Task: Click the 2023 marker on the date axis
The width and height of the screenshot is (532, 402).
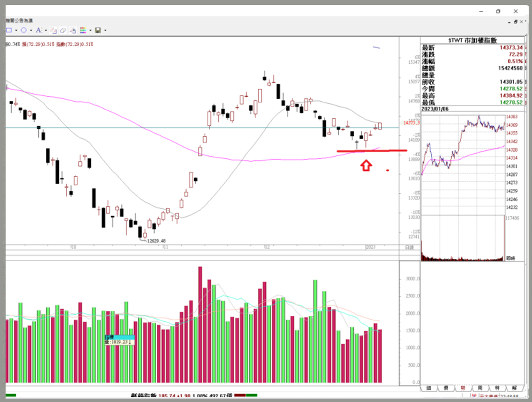Action: (x=371, y=247)
